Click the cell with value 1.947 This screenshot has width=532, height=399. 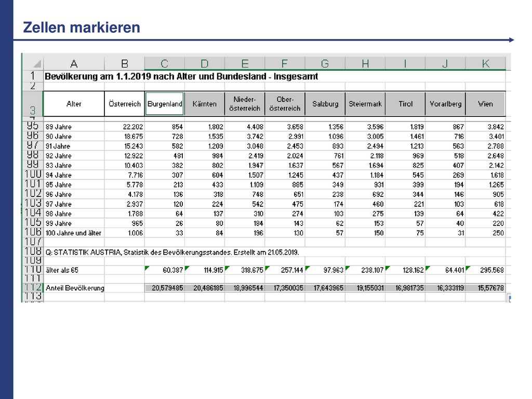point(245,165)
